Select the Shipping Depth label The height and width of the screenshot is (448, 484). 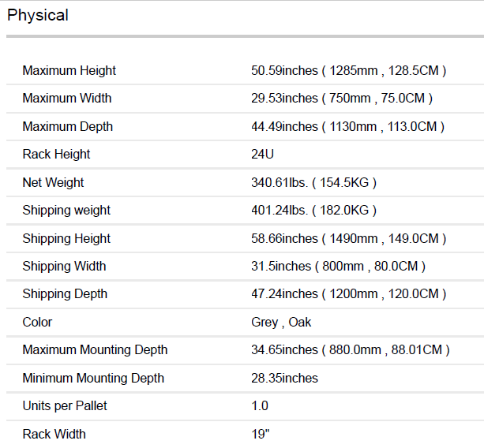[65, 294]
